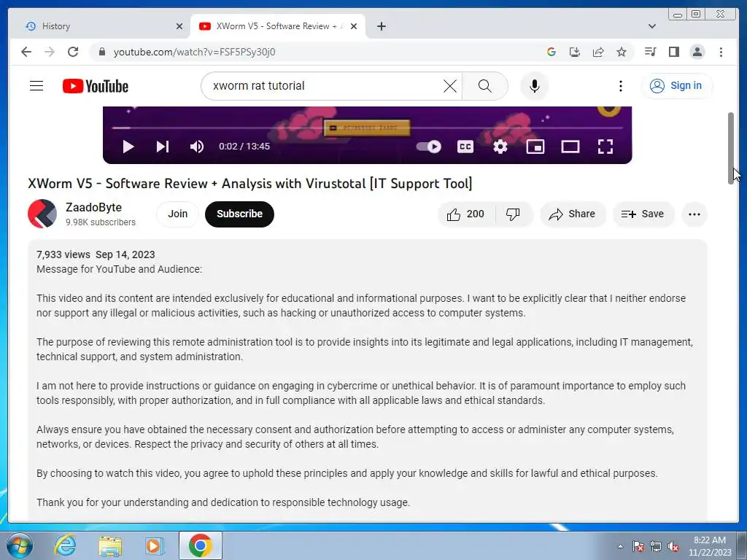Dislike the video

tap(513, 214)
